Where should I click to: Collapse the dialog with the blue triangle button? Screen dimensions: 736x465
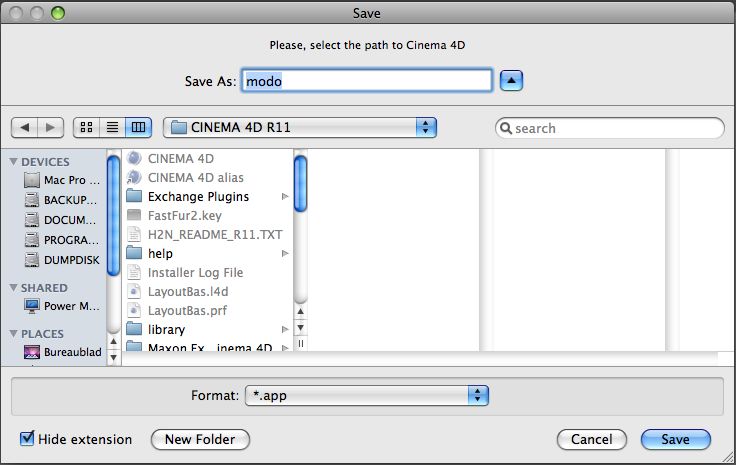click(511, 81)
